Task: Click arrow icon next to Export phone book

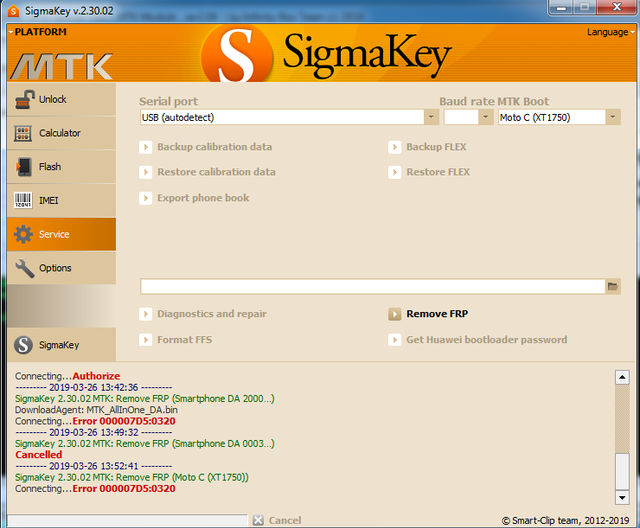Action: tap(145, 198)
